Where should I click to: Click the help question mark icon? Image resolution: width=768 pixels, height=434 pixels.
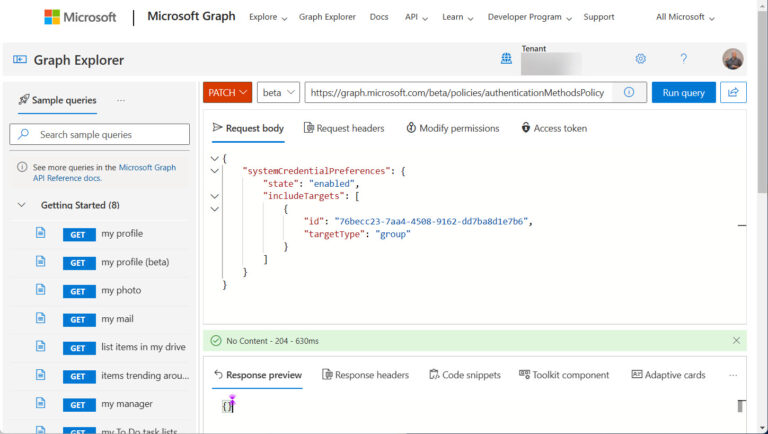tap(684, 59)
